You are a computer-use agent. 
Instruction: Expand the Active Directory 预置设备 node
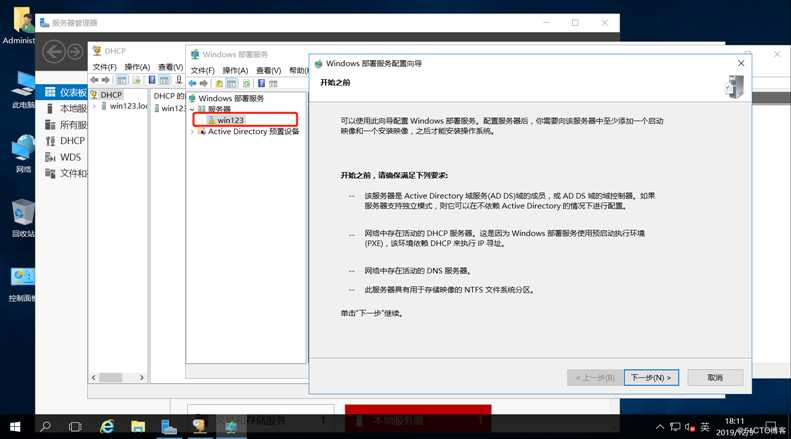[x=192, y=131]
